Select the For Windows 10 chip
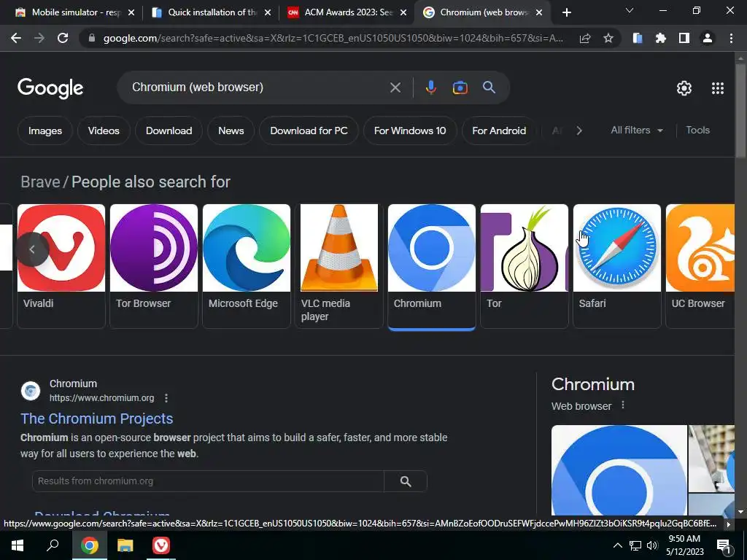Viewport: 747px width, 560px height. click(410, 131)
